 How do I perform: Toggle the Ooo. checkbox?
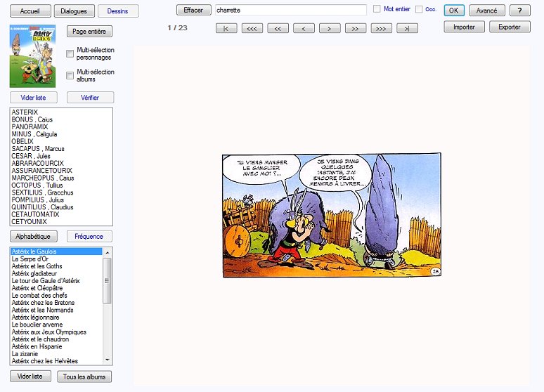(x=419, y=9)
